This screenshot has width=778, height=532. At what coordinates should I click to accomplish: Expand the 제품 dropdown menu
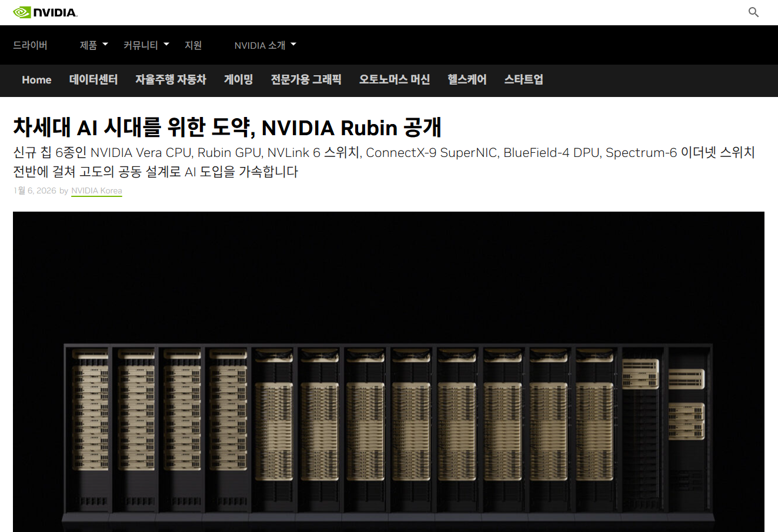(x=94, y=45)
